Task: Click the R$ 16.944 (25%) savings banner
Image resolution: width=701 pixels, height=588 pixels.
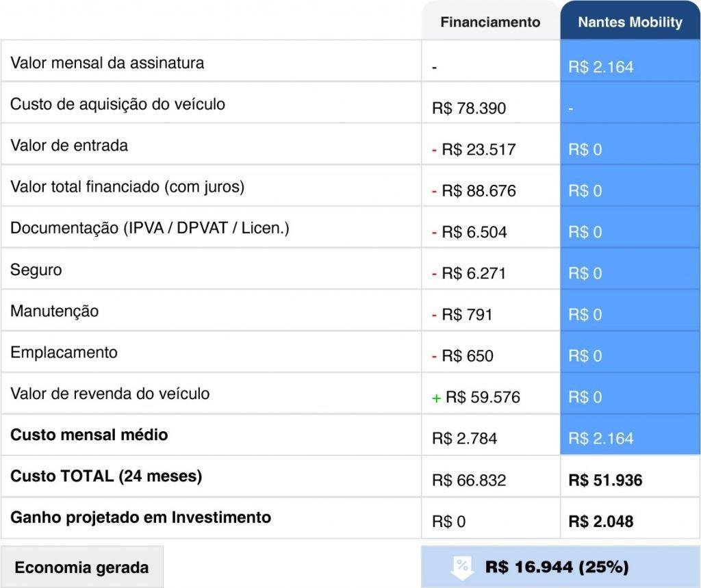Action: (x=557, y=567)
